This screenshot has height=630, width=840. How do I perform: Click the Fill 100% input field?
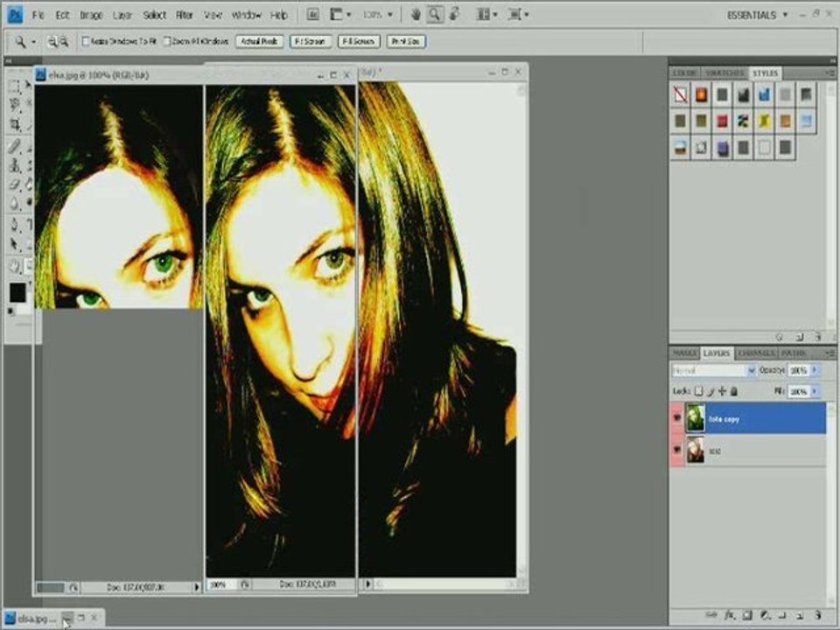pyautogui.click(x=798, y=392)
